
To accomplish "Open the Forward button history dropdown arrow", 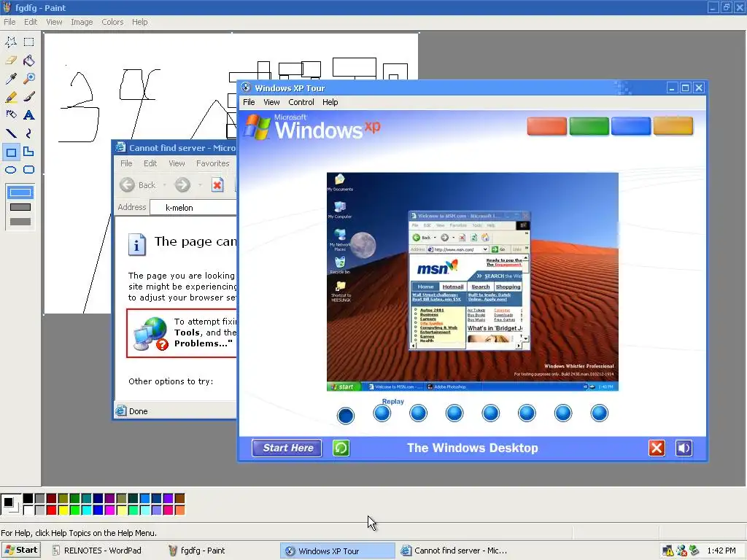I will click(200, 184).
